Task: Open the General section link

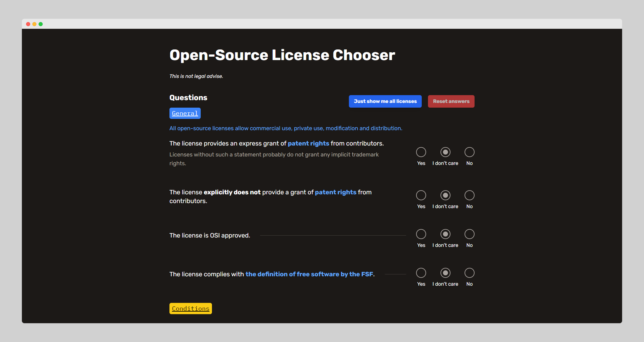Action: (x=185, y=113)
